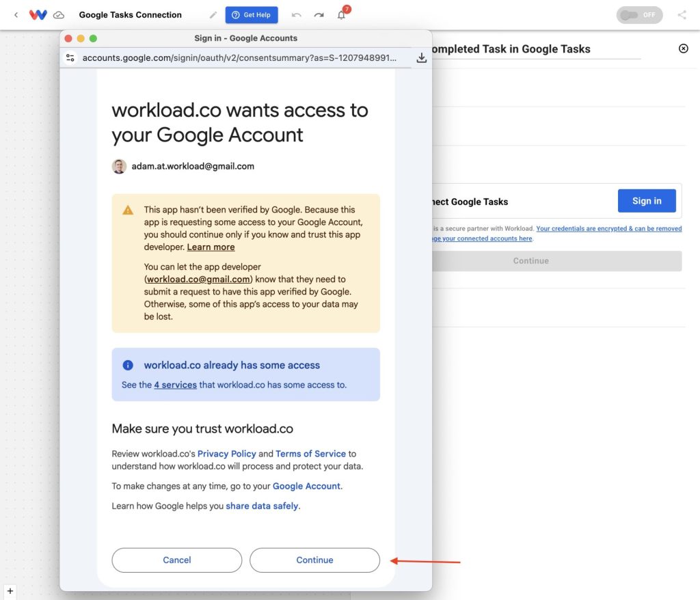Image resolution: width=700 pixels, height=600 pixels.
Task: Click the cloud saved status icon
Action: (x=59, y=15)
